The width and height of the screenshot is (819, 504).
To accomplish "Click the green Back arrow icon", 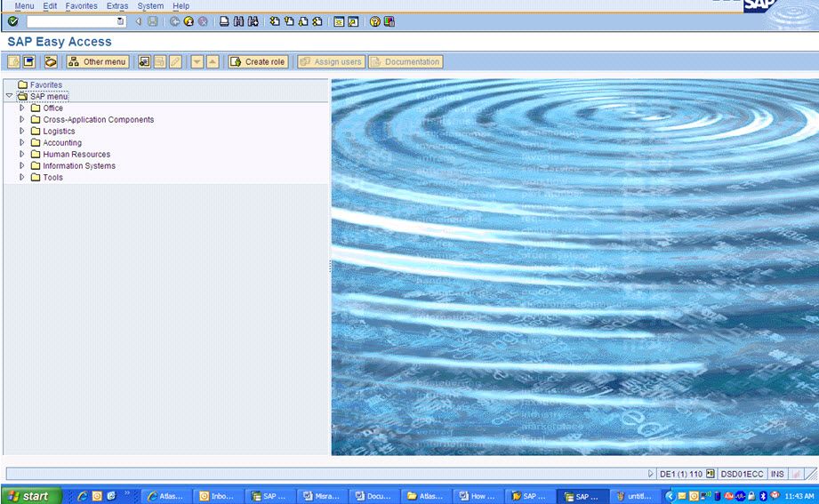I will pos(174,21).
